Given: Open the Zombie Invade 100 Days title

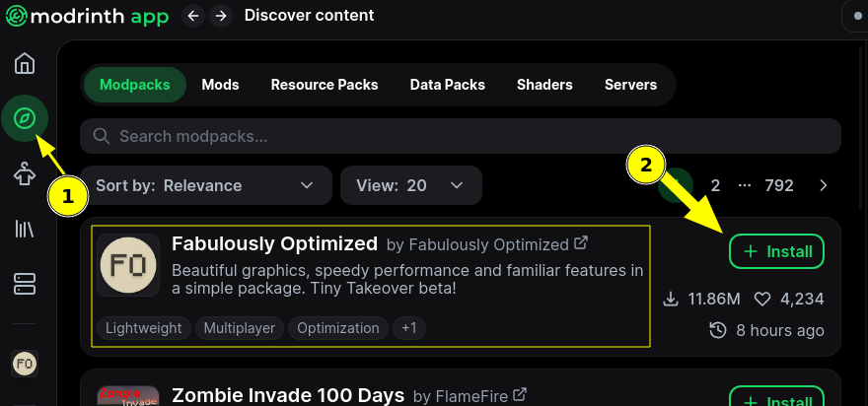Looking at the screenshot, I should point(288,395).
